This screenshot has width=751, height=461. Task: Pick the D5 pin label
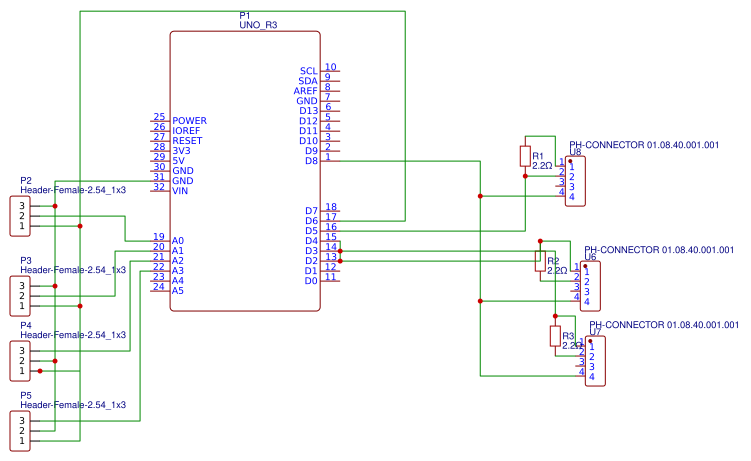click(x=311, y=231)
